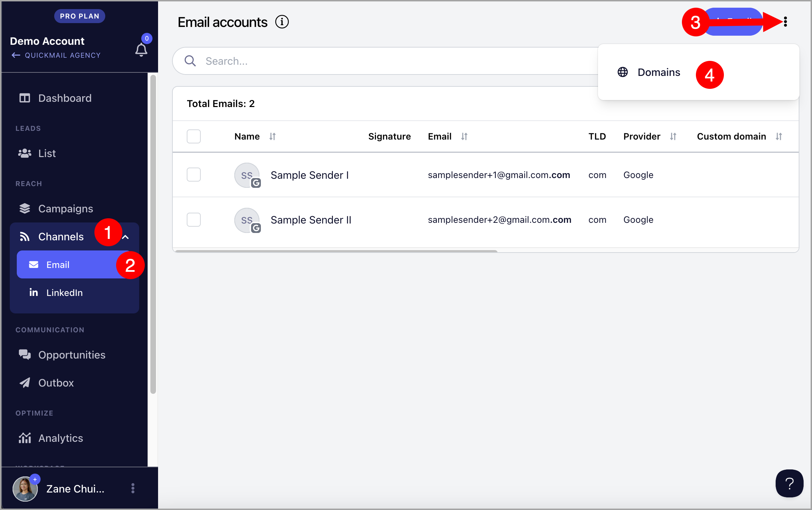Click Sample Sender I avatar
The image size is (812, 510).
(x=247, y=175)
